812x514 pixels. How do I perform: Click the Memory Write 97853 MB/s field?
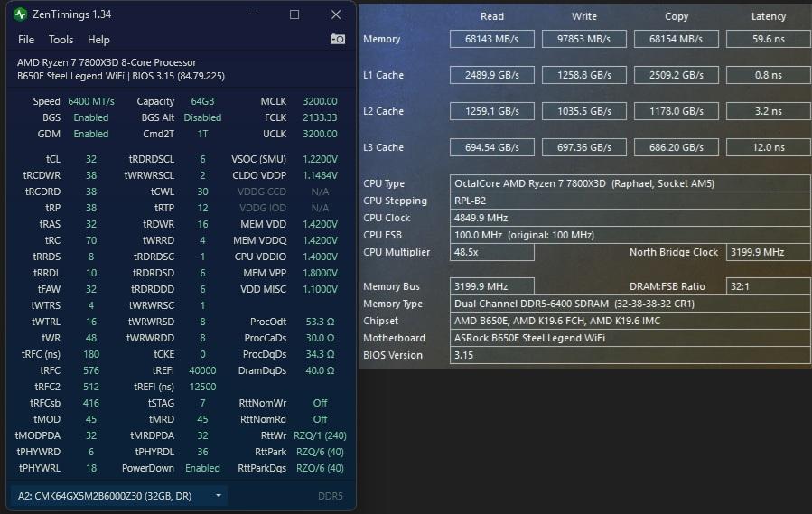pos(584,39)
